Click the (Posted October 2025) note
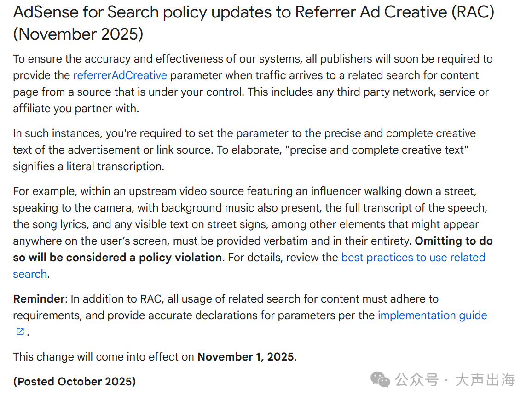 (74, 382)
